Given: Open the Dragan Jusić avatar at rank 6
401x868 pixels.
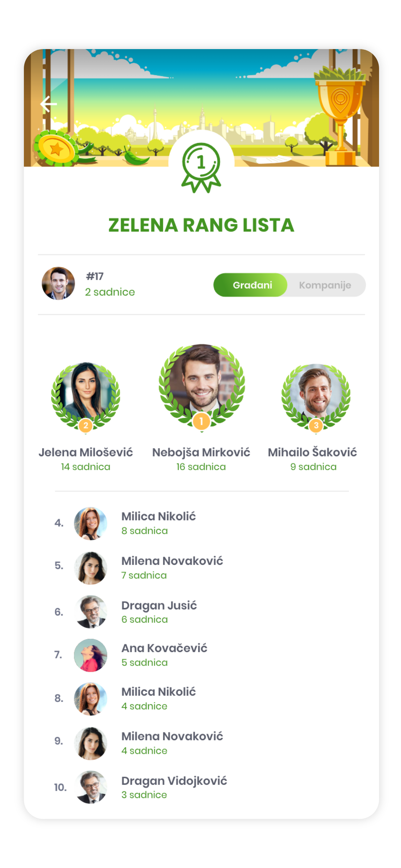Looking at the screenshot, I should [x=90, y=612].
